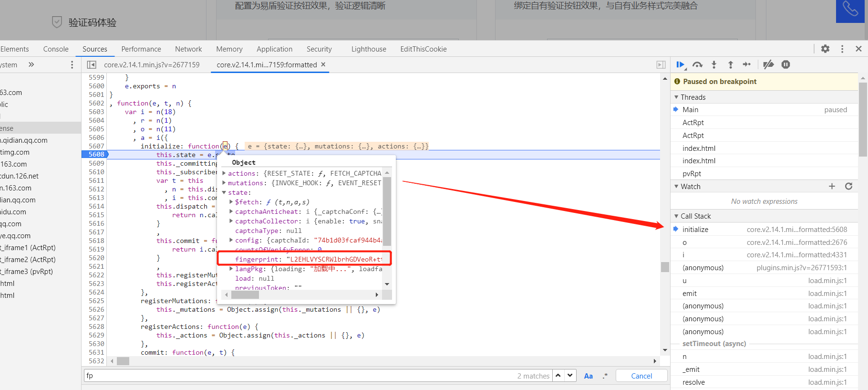This screenshot has height=390, width=868.
Task: Step out of the current function
Action: (x=730, y=65)
